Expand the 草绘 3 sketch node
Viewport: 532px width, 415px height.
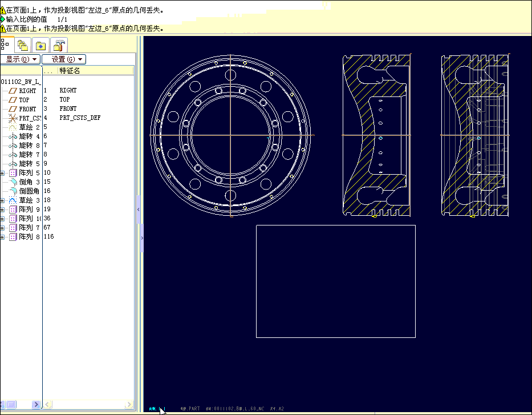pos(2,201)
